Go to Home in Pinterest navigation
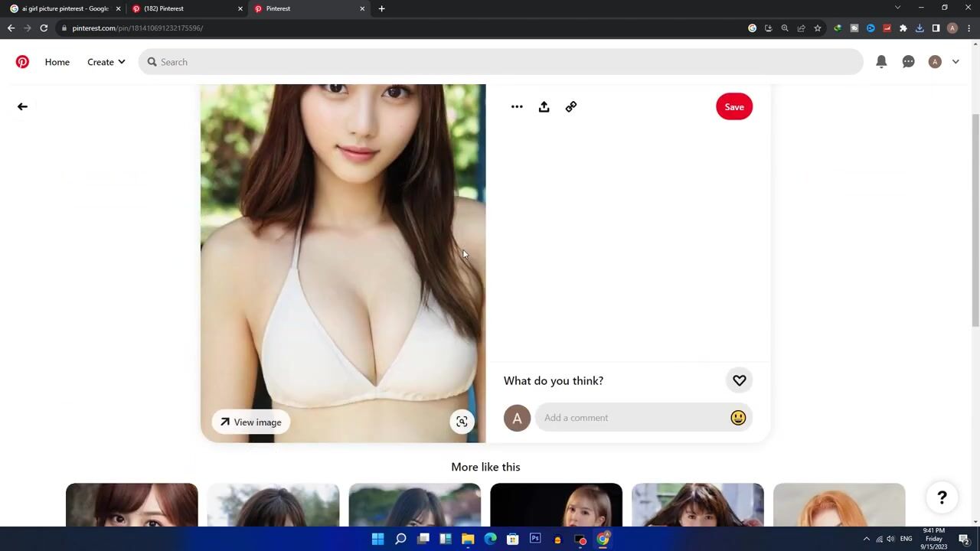The height and width of the screenshot is (551, 980). 57,62
